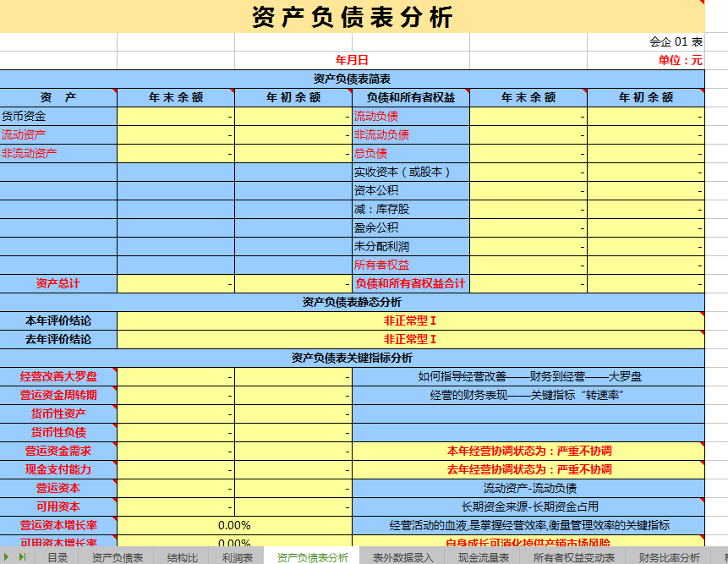The width and height of the screenshot is (728, 564).
Task: Click the 本年评价结论 result showing 非正常型Ⅰ
Action: pos(410,320)
